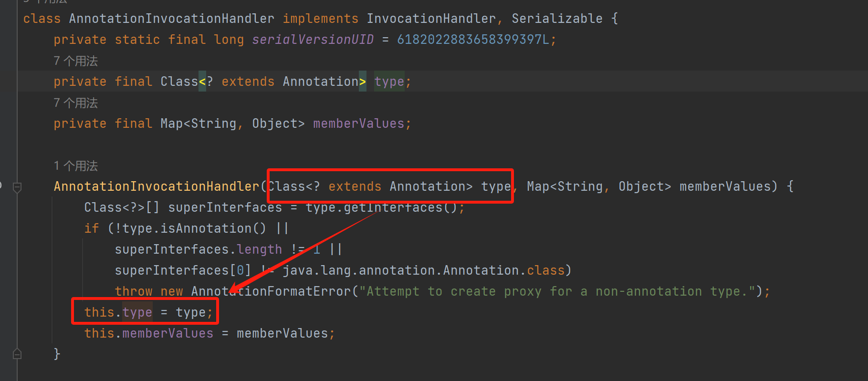Click the constructor name AnnotationInvocationHandler
The width and height of the screenshot is (868, 381).
coord(156,186)
